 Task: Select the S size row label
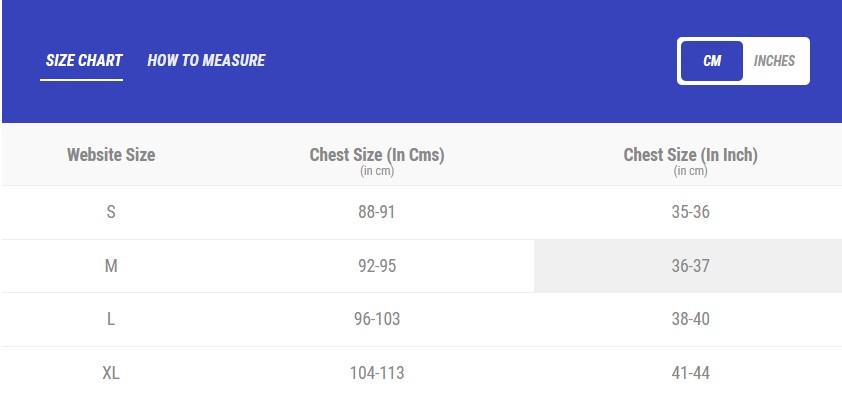[x=111, y=212]
